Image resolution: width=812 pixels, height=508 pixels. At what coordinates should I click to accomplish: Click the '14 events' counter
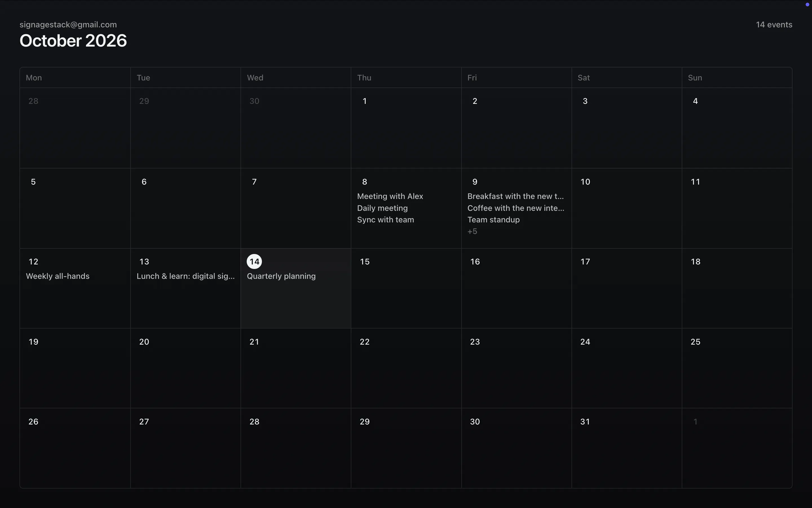pos(774,25)
